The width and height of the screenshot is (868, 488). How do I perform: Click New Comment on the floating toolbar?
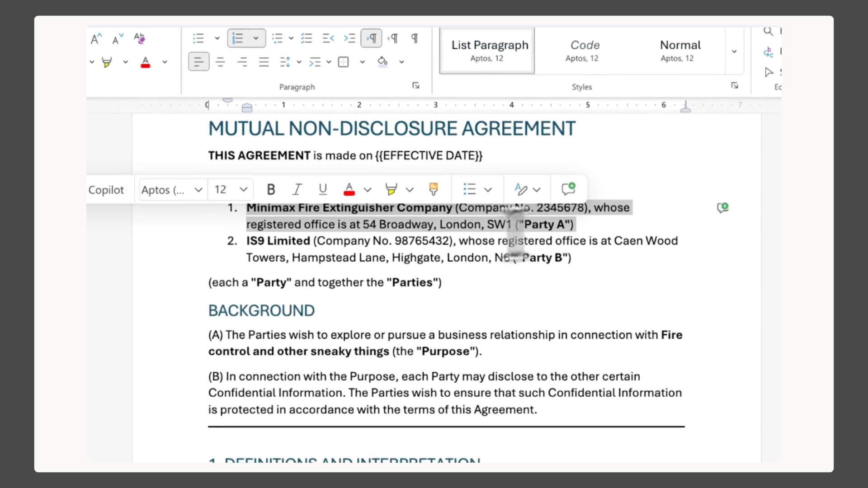pos(568,189)
